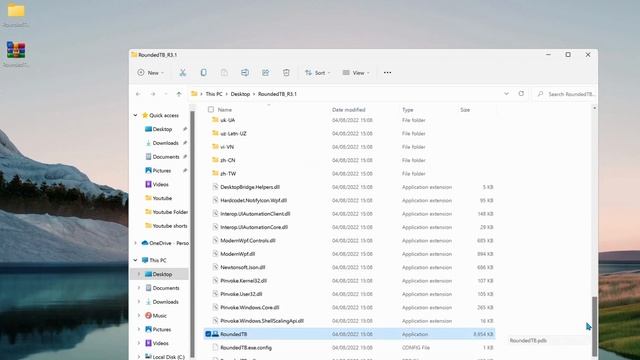Expand the OneDrive tree node

coord(136,243)
